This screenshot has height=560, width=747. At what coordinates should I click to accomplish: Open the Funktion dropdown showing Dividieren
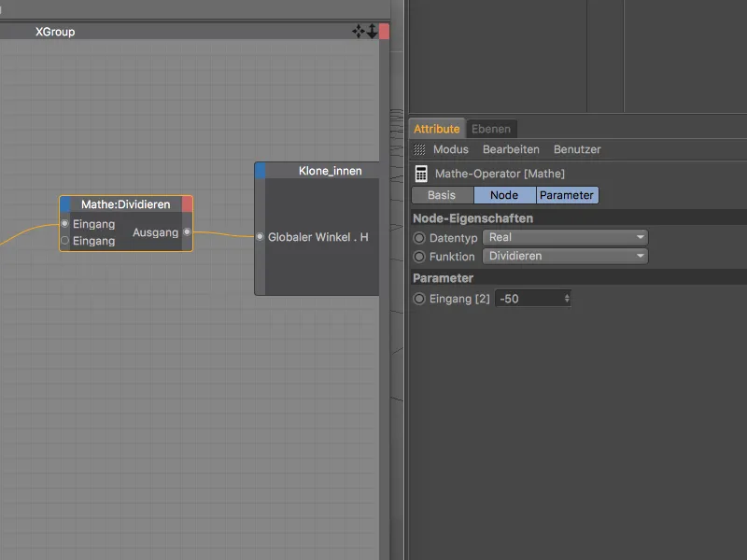coord(565,256)
